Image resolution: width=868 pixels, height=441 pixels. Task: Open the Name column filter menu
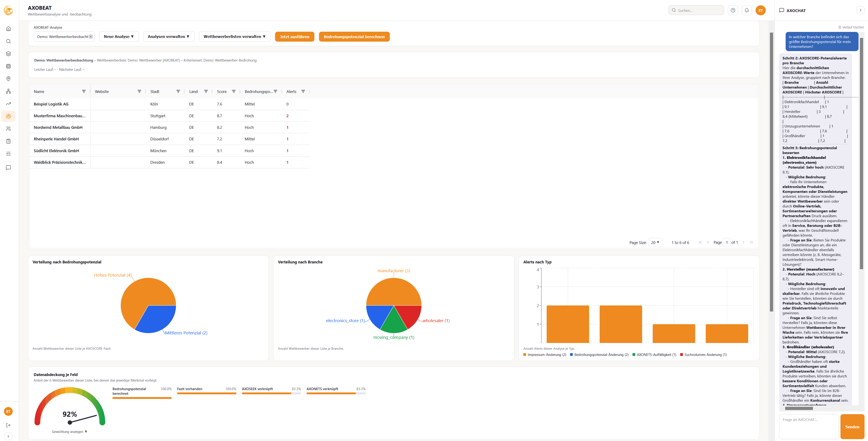coord(84,92)
